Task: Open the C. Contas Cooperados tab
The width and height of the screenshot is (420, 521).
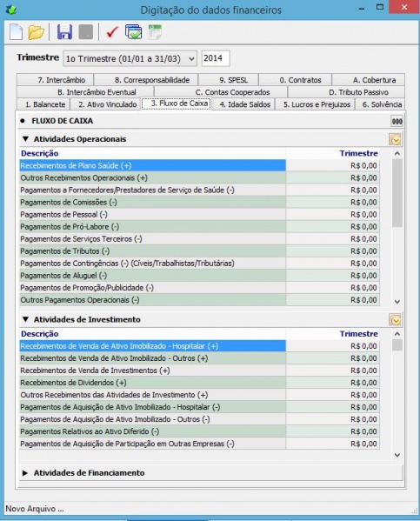Action: tap(221, 92)
